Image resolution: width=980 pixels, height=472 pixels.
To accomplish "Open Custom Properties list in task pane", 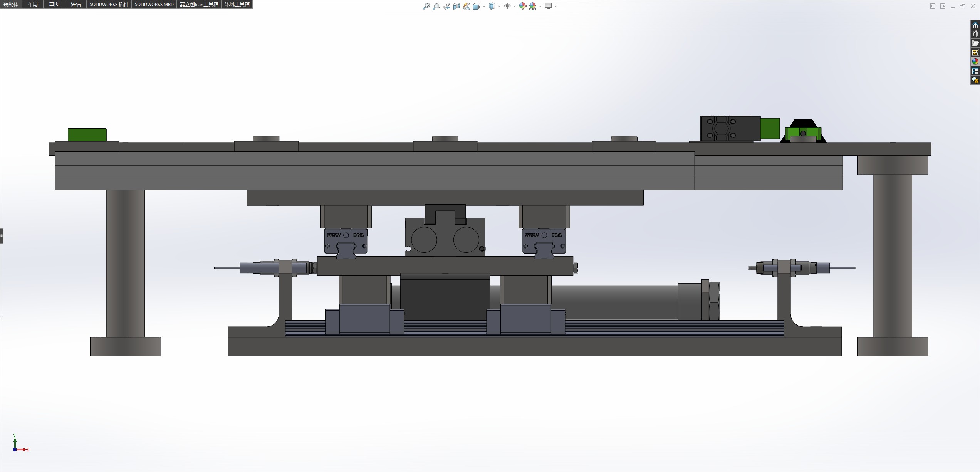I will tap(975, 71).
